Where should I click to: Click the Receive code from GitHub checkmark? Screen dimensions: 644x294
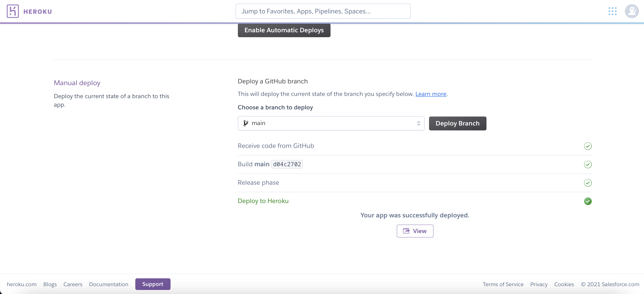[587, 146]
